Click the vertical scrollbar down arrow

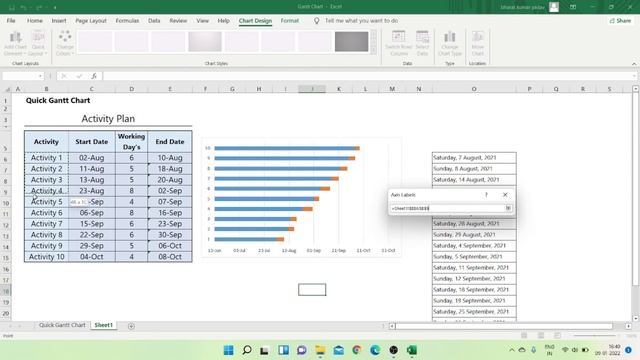[636, 318]
